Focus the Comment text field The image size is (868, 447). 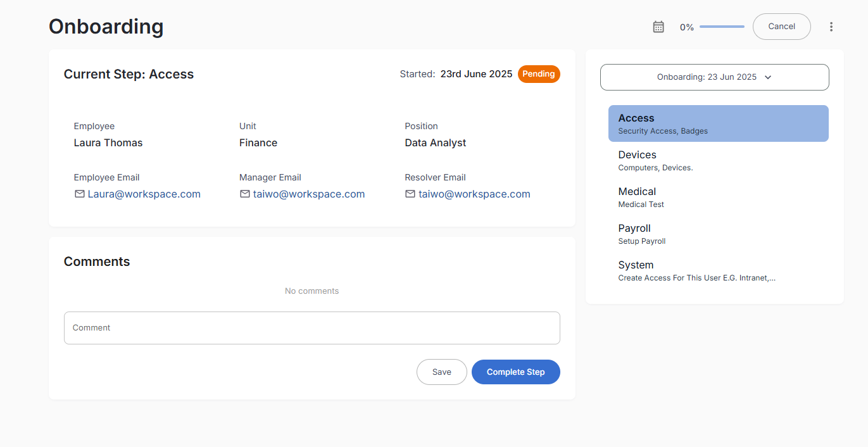point(311,328)
